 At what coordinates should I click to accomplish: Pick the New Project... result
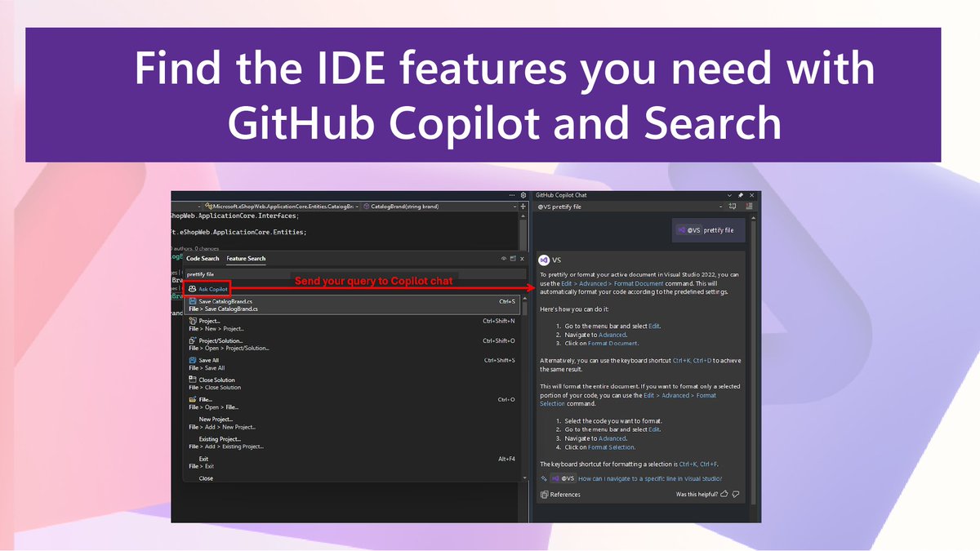coord(352,423)
